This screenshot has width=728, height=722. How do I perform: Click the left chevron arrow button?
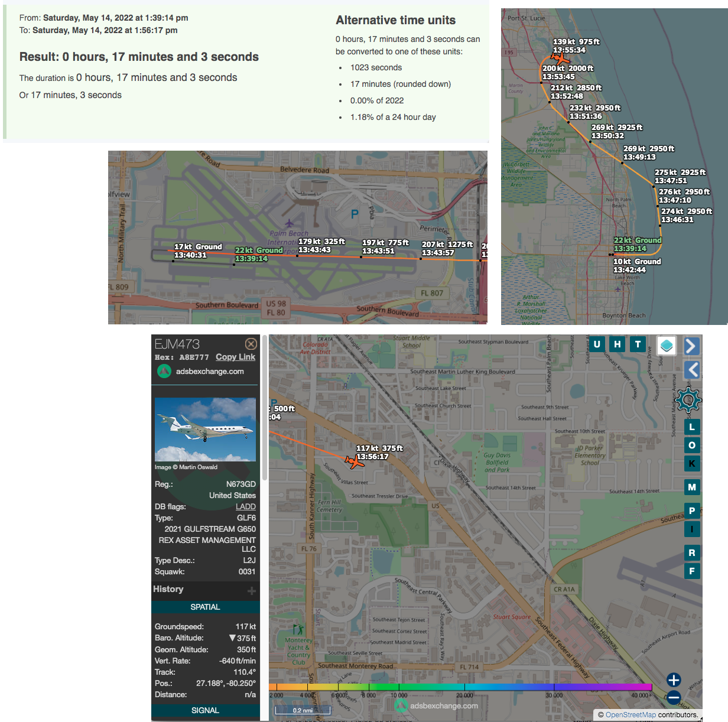pos(691,370)
